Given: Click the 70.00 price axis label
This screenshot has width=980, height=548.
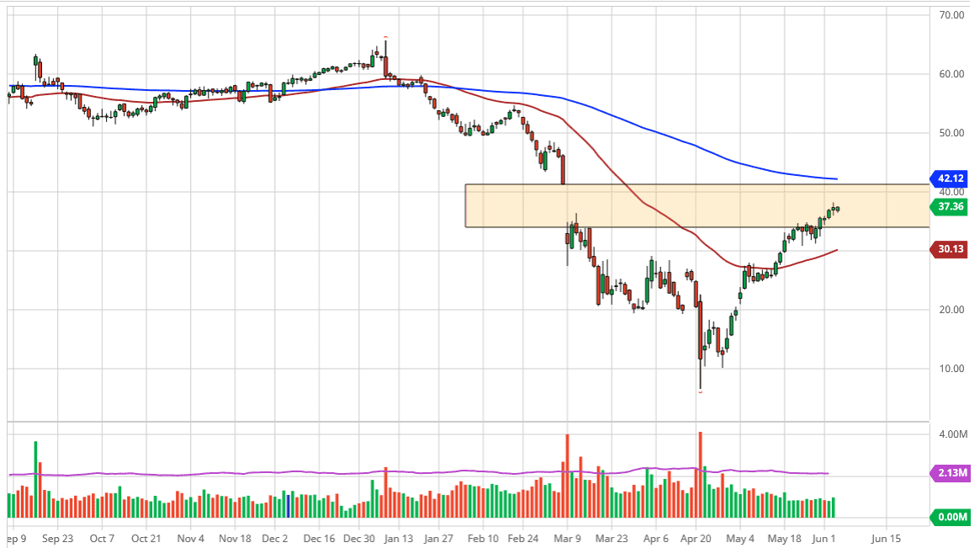Looking at the screenshot, I should tap(951, 15).
